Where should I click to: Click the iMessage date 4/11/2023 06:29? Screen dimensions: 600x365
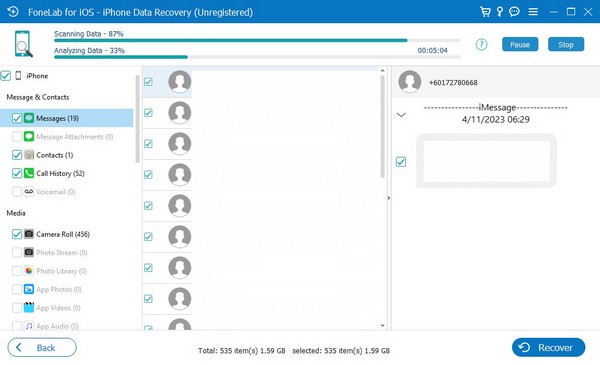pyautogui.click(x=496, y=119)
